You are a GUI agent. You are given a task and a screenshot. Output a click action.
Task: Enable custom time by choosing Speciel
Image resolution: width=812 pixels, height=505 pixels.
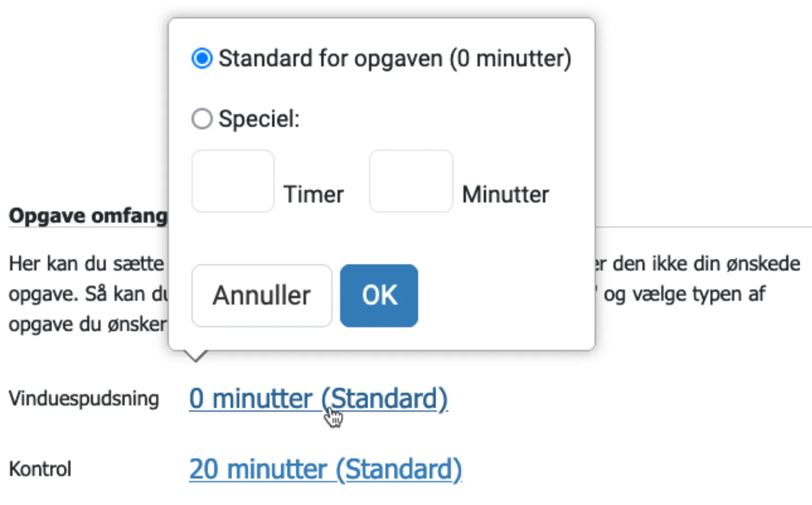point(202,118)
